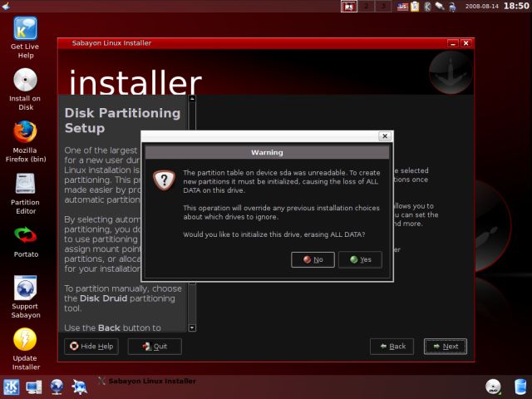Viewport: 532px width, 399px height.
Task: Switch to virtual desktop 1 pager
Action: pyautogui.click(x=349, y=6)
